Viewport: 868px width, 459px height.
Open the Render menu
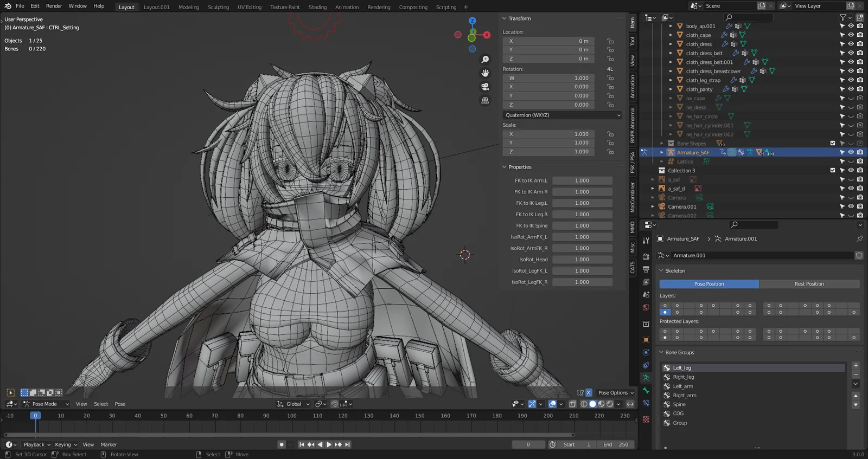(x=54, y=6)
